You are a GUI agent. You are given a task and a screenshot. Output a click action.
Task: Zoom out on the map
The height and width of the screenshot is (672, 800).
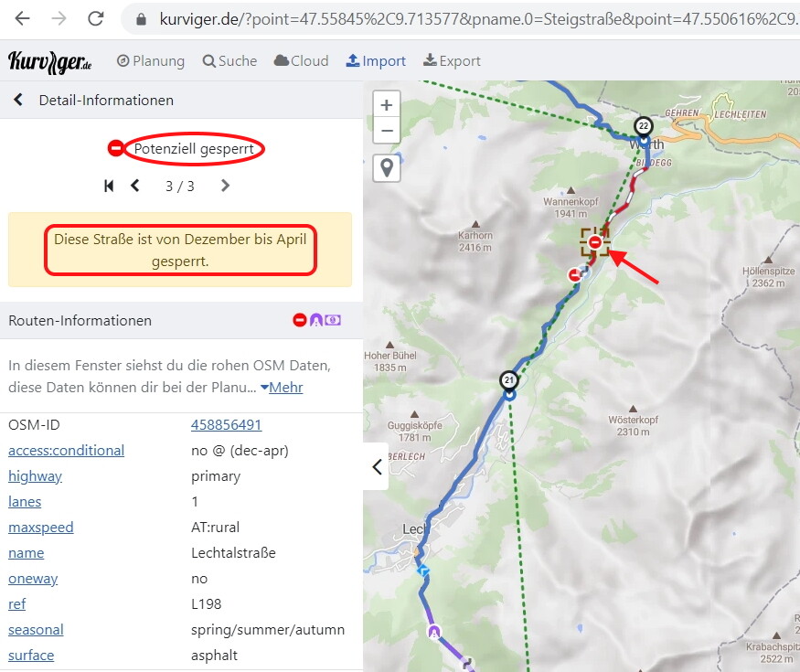tap(387, 132)
